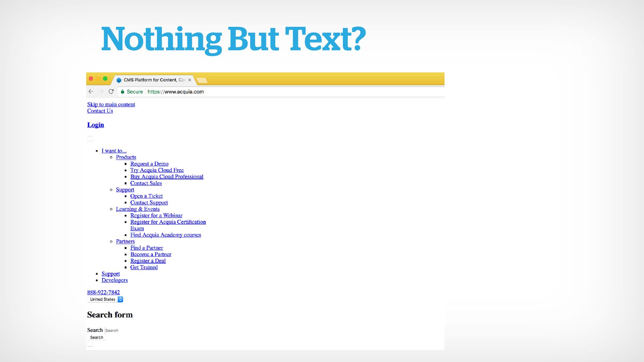Click the Partners link
This screenshot has height=362, width=644.
(x=125, y=241)
